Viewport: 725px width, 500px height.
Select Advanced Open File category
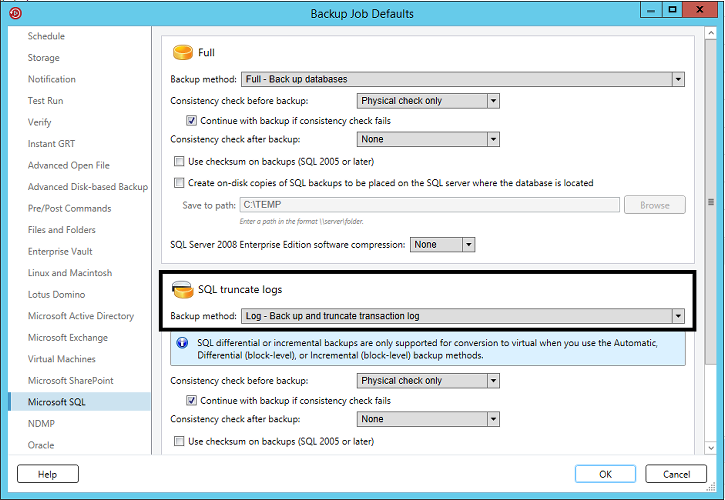(68, 165)
